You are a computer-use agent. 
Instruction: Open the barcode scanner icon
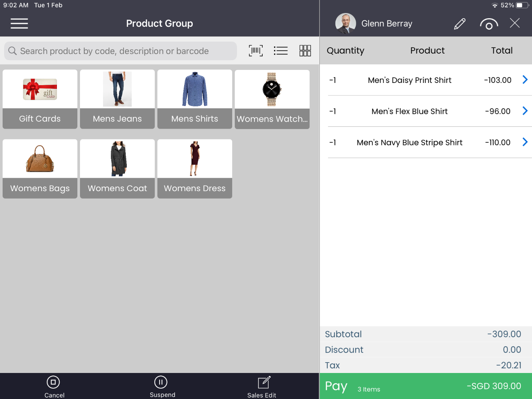(x=256, y=51)
